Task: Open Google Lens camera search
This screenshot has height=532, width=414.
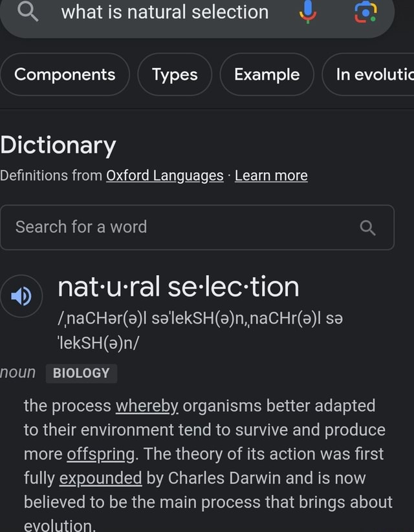Action: [x=364, y=12]
